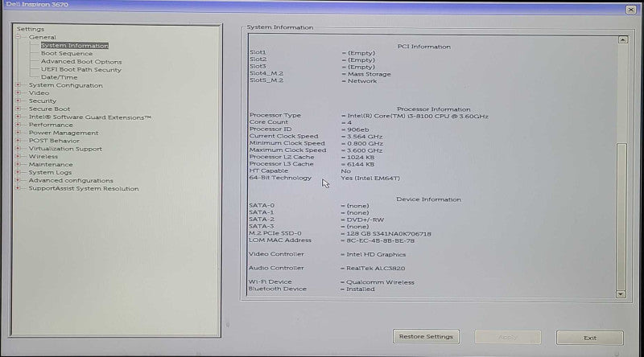This screenshot has height=357, width=644.
Task: Close the BIOS setup window
Action: click(x=631, y=10)
